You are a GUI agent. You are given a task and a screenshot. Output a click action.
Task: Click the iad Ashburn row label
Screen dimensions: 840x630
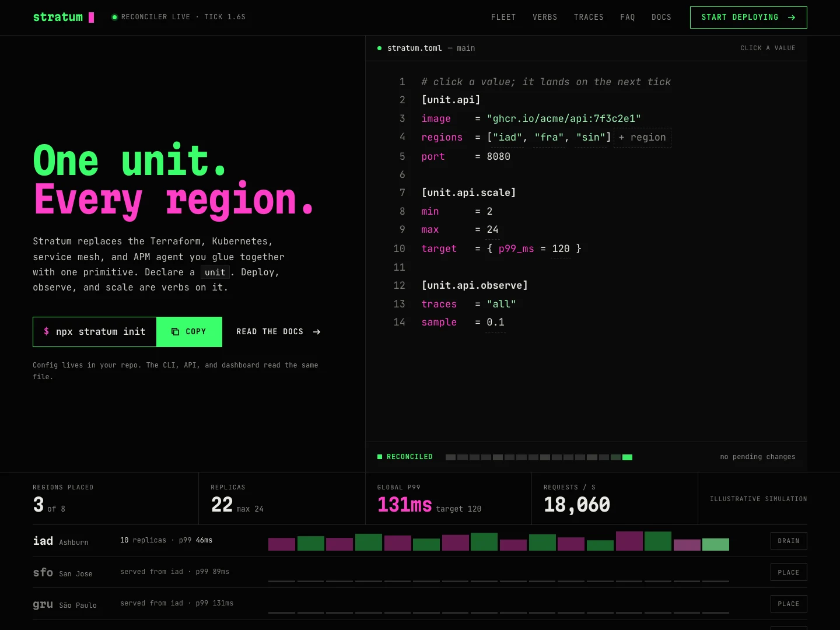pos(61,541)
